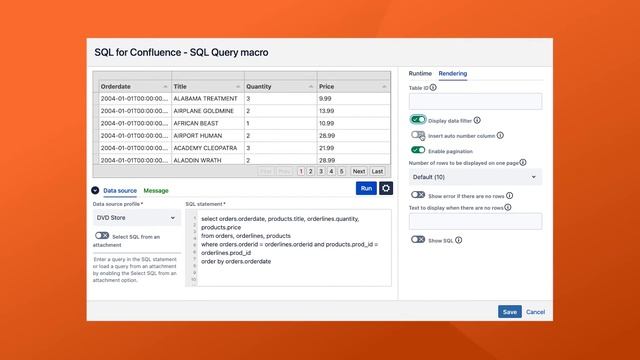The image size is (640, 360).
Task: Switch to the Runtime tab
Action: pyautogui.click(x=420, y=73)
